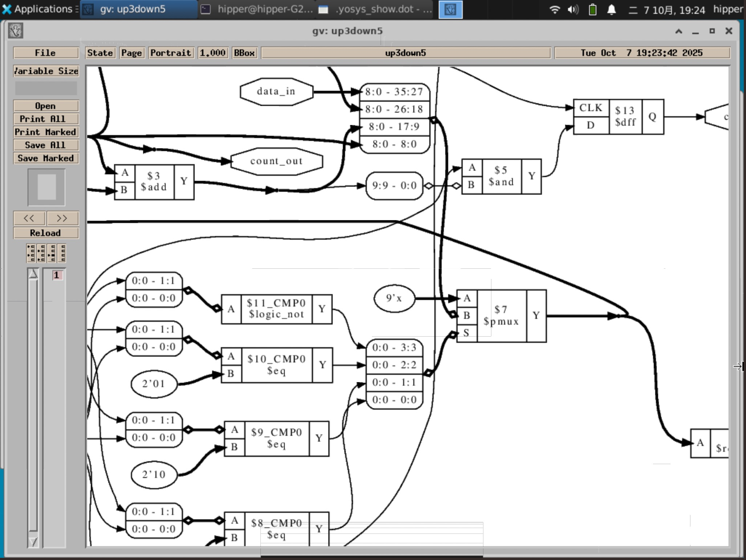
Task: Click the toggle odd pages mark icon
Action: tap(31, 253)
